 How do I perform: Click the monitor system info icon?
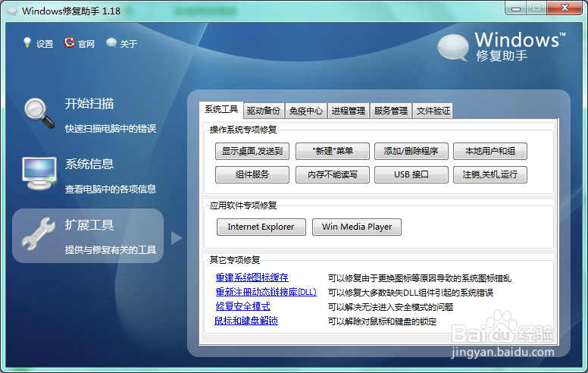39,174
